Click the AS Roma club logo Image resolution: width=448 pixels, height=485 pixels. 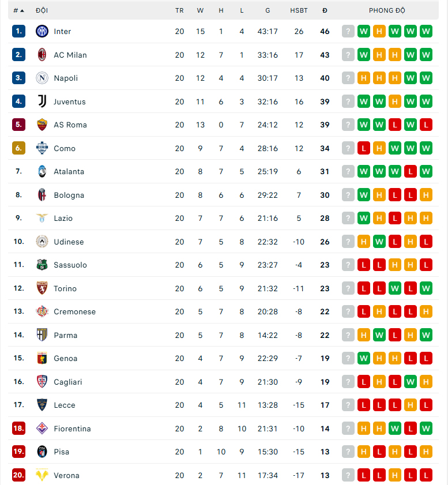pyautogui.click(x=42, y=125)
